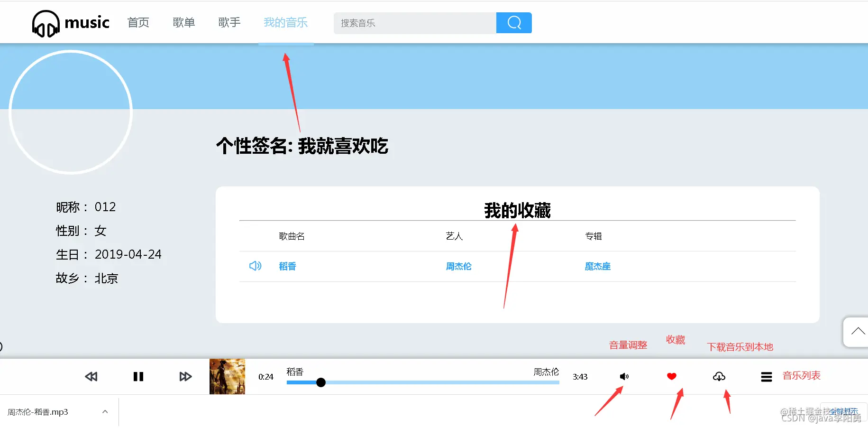Click the scroll-to-top arrow button
The width and height of the screenshot is (868, 428).
(857, 332)
